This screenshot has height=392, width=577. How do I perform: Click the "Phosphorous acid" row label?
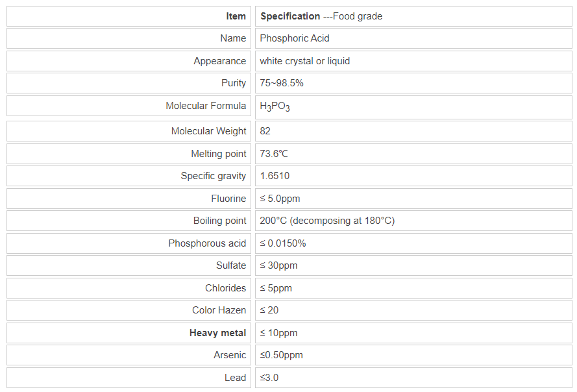pos(207,243)
